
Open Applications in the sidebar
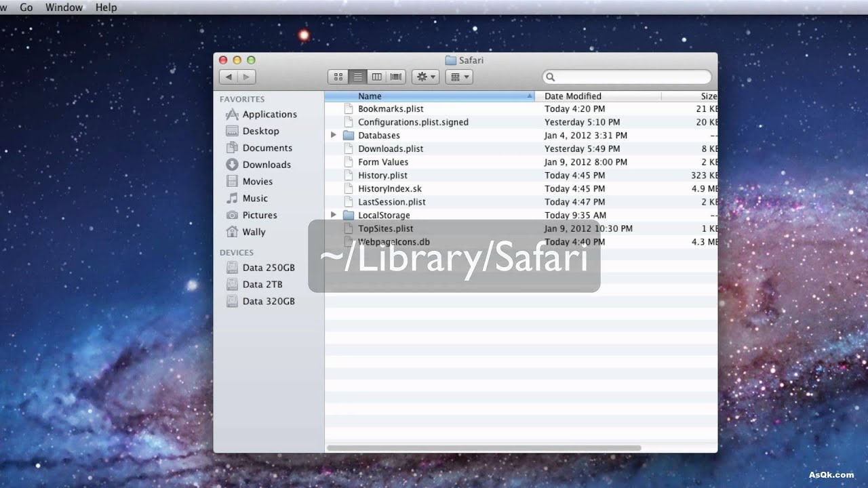pyautogui.click(x=262, y=115)
